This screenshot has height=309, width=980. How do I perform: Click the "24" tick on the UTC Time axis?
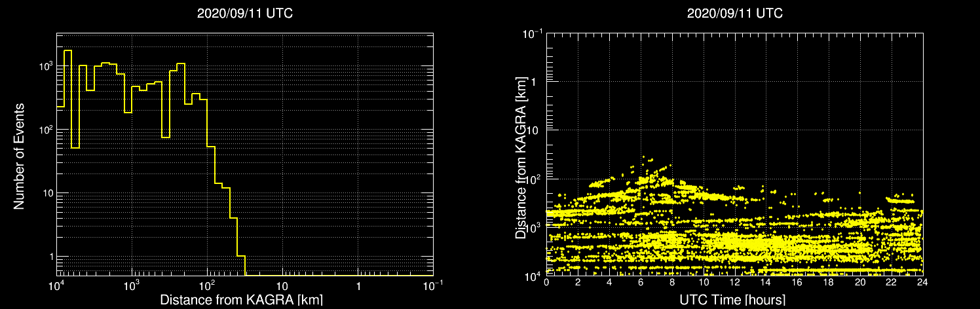pyautogui.click(x=923, y=282)
